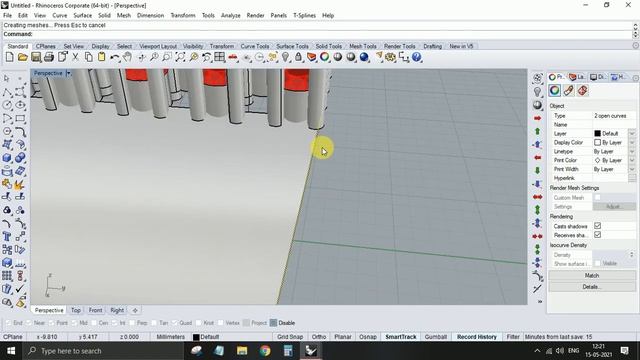Screen dimensions: 640x360
Task: Toggle Gumball in status bar
Action: click(x=436, y=337)
